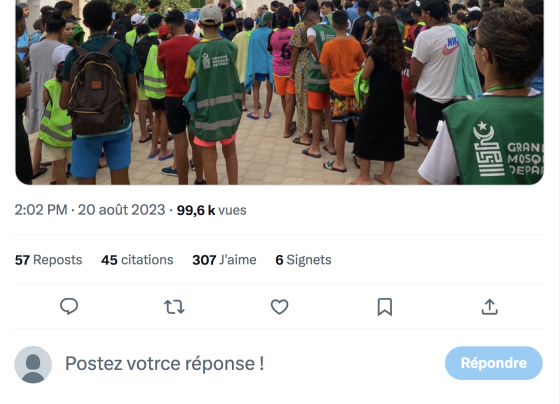Open the 45 citations list

(137, 260)
